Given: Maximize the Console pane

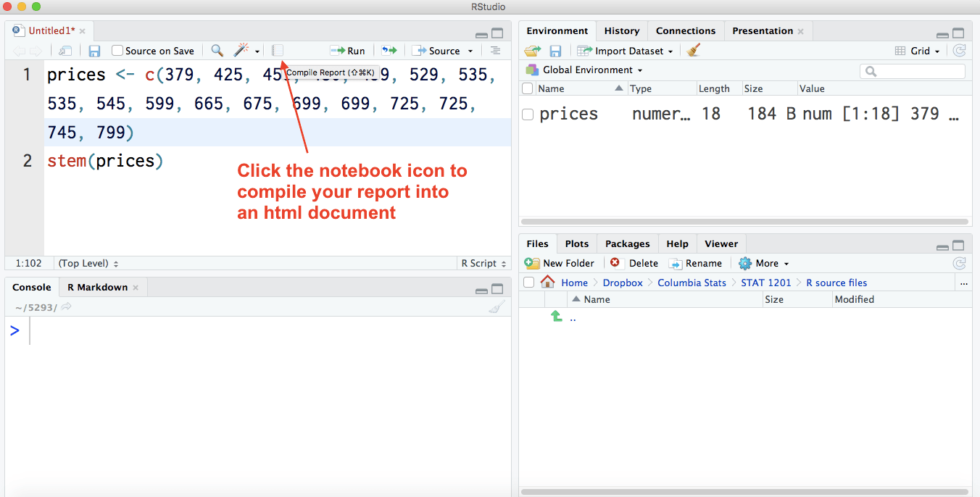Looking at the screenshot, I should (x=497, y=289).
